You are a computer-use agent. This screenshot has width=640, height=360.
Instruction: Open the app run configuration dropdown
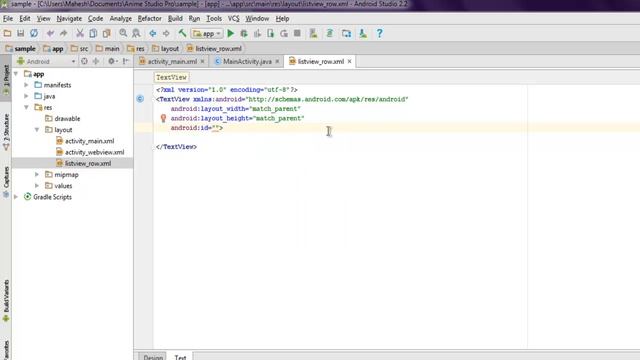207,33
